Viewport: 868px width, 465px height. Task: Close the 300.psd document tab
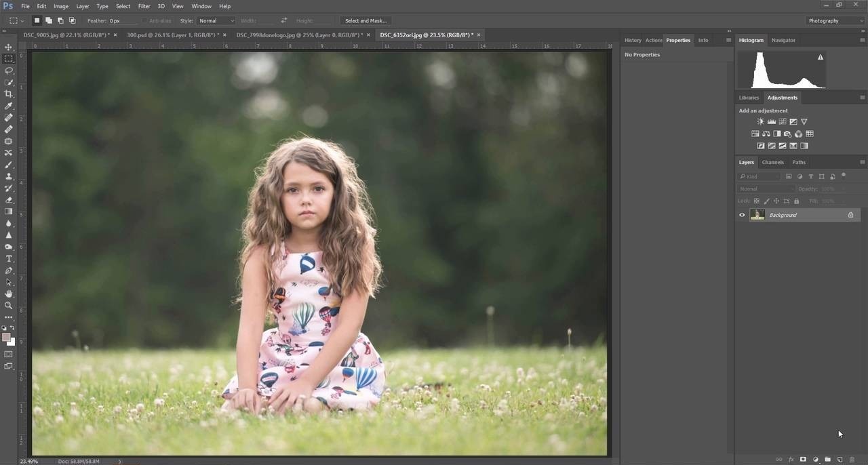point(225,35)
